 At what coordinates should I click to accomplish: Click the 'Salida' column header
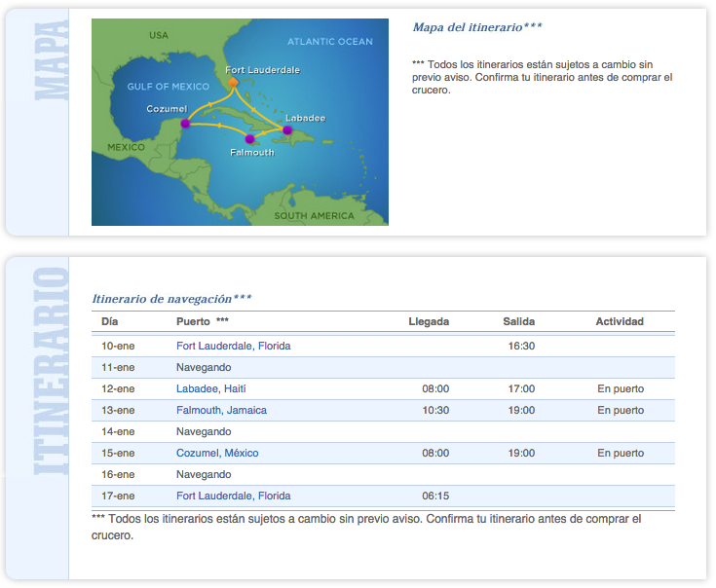[x=518, y=321]
